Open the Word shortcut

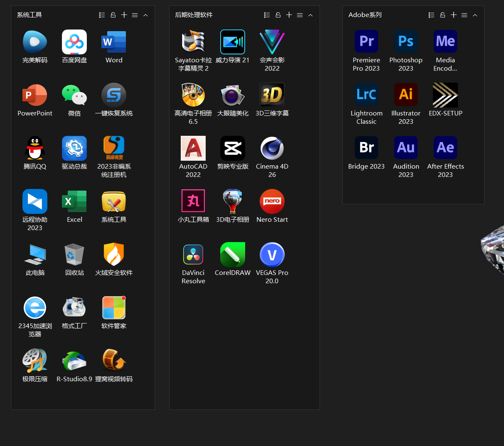click(114, 42)
